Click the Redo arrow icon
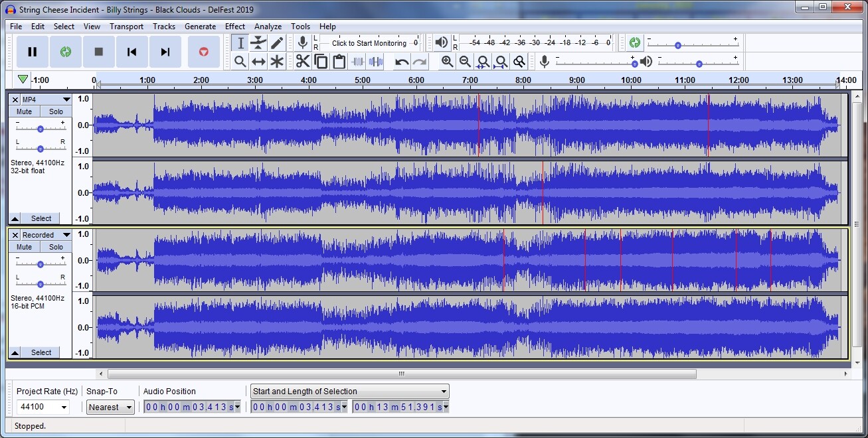 click(420, 62)
